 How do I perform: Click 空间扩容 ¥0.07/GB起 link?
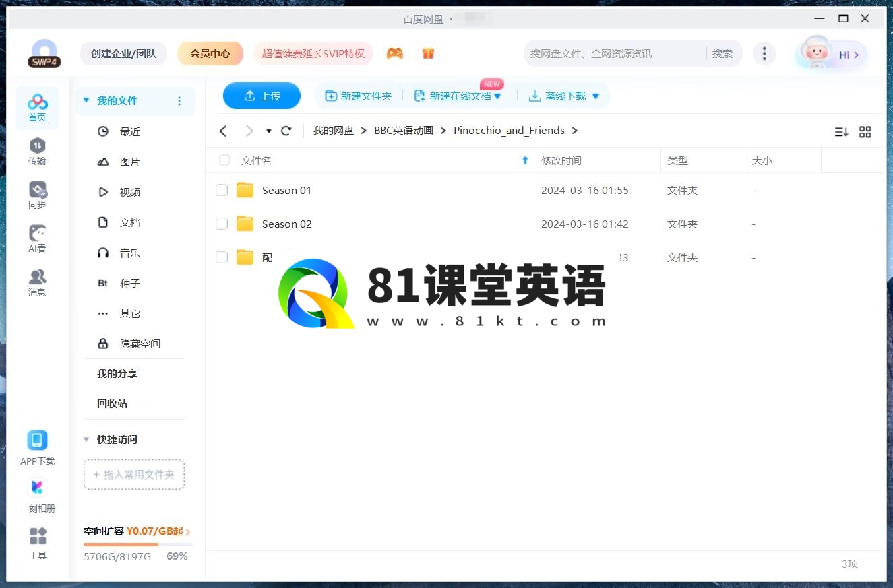137,531
